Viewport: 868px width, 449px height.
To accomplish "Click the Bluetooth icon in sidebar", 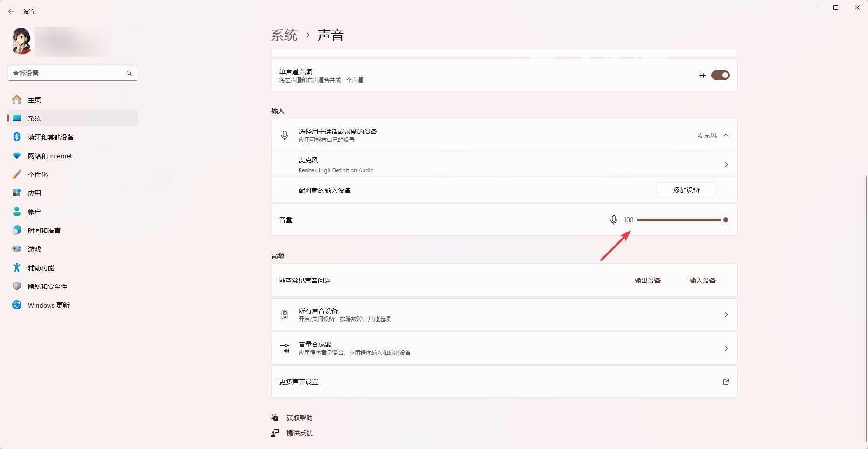I will [x=17, y=137].
